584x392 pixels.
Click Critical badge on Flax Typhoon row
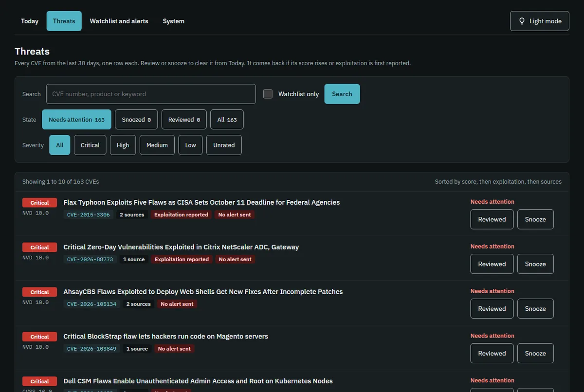click(39, 203)
